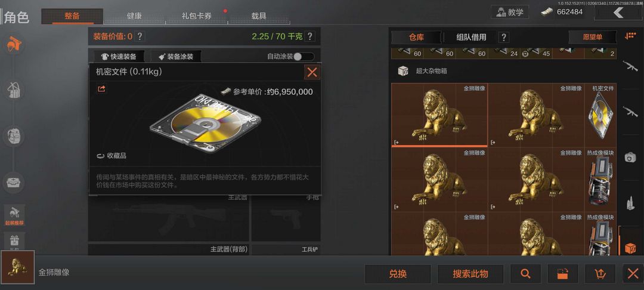Screen dimensions: 644x290
Task: Open the 愿望单 wishlist
Action: point(592,38)
